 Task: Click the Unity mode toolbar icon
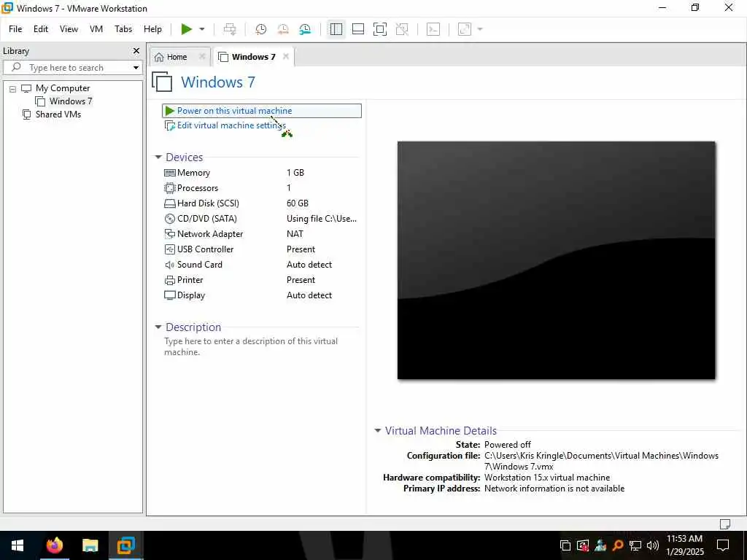(402, 29)
